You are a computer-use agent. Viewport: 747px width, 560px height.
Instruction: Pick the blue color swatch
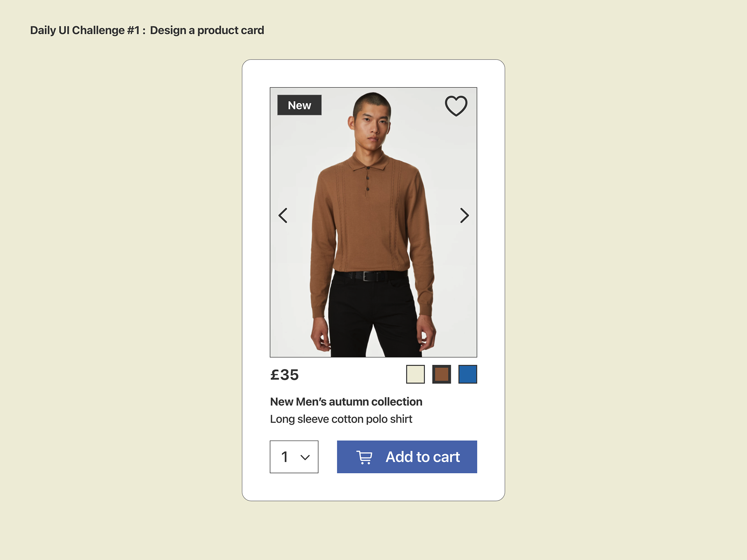[467, 374]
